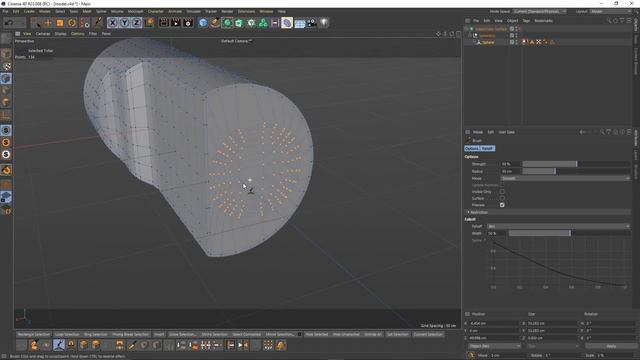The height and width of the screenshot is (360, 640).
Task: Disable the Preview checkbox
Action: [502, 205]
